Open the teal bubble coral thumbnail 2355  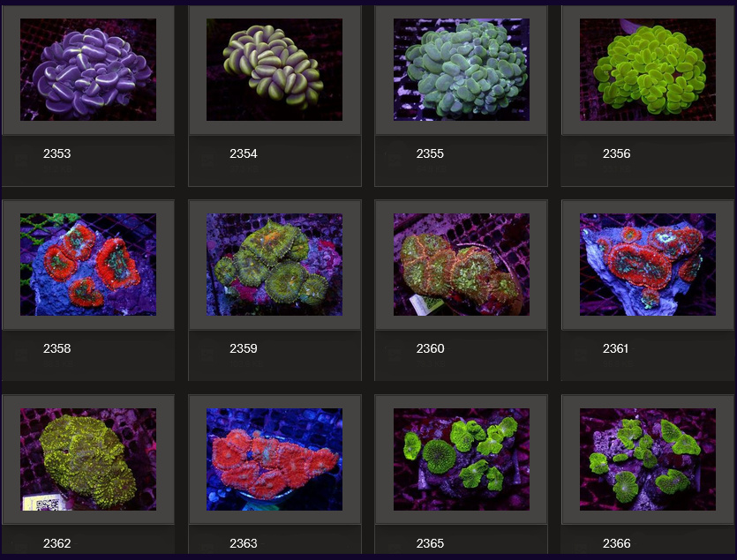click(461, 70)
